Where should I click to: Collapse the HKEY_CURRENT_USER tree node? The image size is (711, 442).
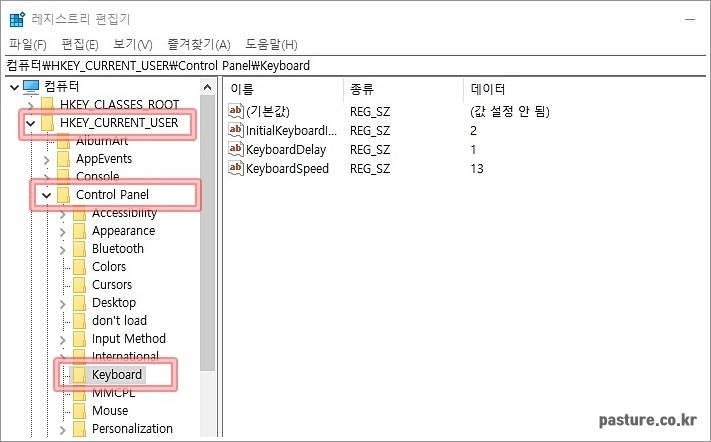pos(31,123)
